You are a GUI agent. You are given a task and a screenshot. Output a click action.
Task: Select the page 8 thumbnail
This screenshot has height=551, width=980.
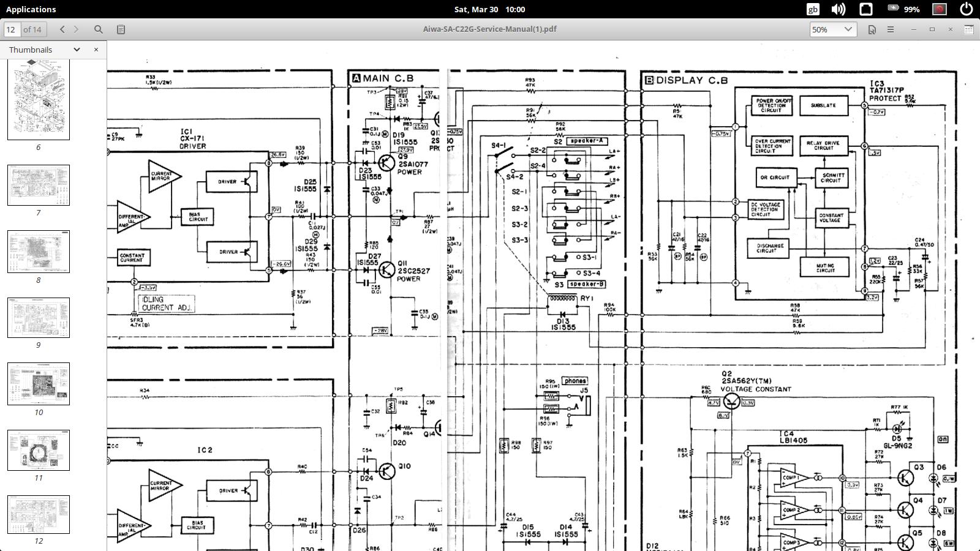point(39,252)
